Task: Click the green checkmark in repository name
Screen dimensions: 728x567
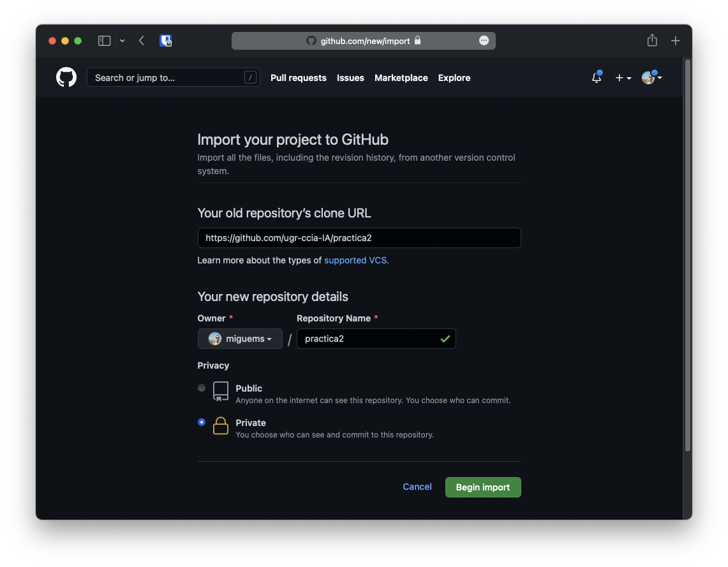Action: (445, 339)
